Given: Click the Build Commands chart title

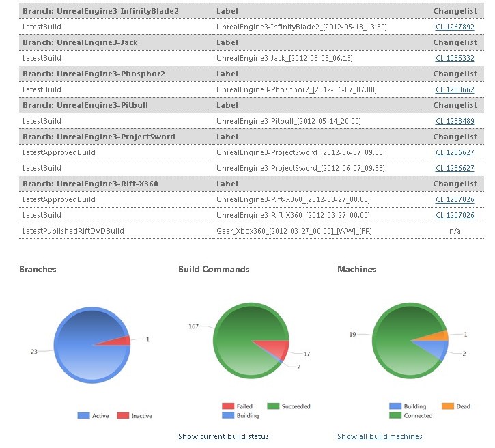Looking at the screenshot, I should pos(214,269).
